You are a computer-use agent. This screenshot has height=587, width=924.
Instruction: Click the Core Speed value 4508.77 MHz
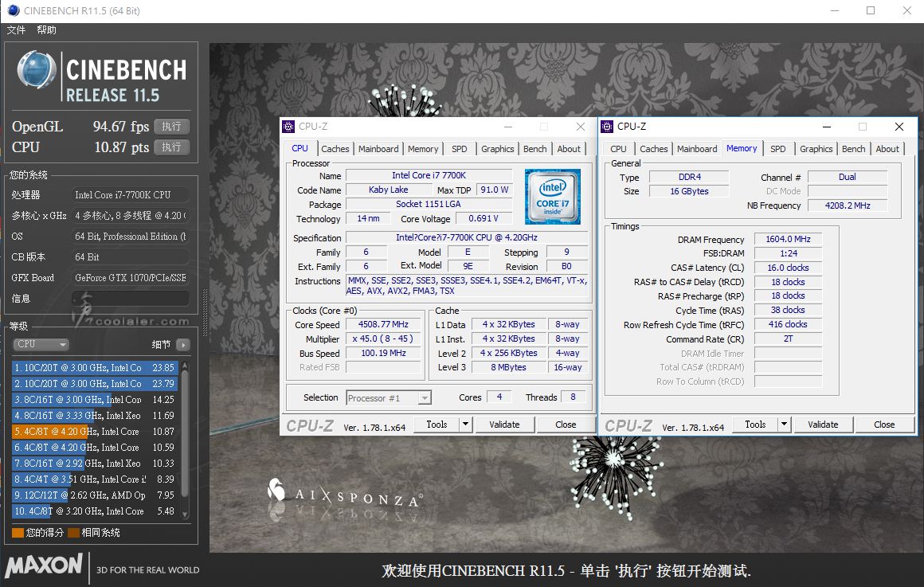coord(383,324)
